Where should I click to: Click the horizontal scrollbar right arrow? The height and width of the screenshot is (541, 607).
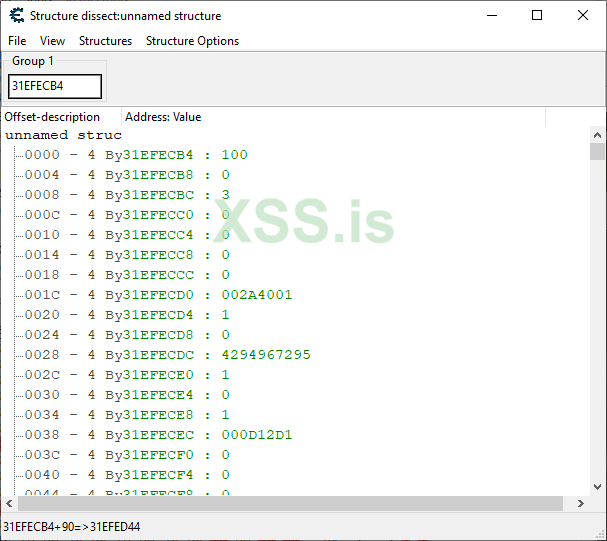(x=581, y=503)
